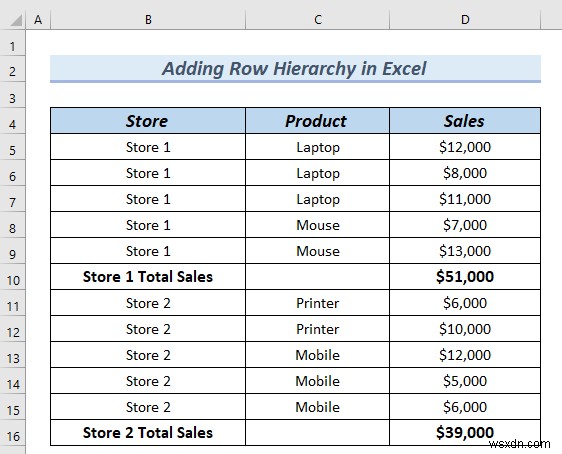Click the Printer cell in row 11
The height and width of the screenshot is (454, 562).
point(318,303)
